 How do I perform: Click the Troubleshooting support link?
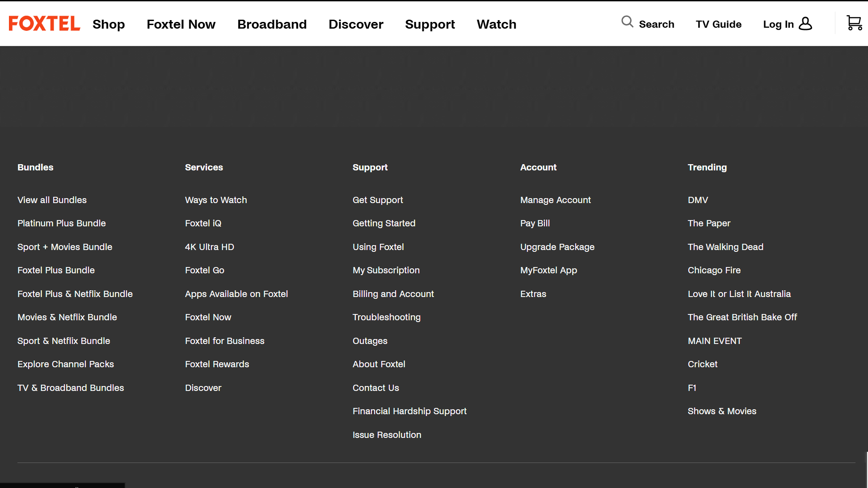point(386,317)
